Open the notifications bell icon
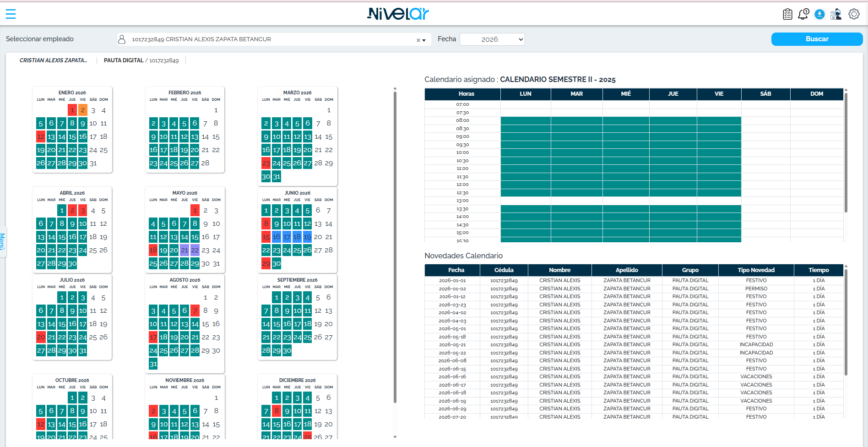This screenshot has height=447, width=868. [x=803, y=14]
